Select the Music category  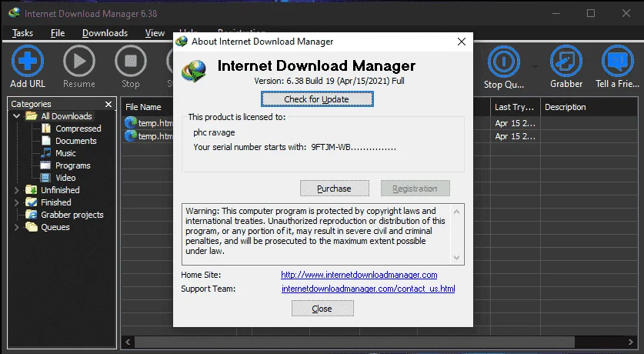pyautogui.click(x=65, y=153)
